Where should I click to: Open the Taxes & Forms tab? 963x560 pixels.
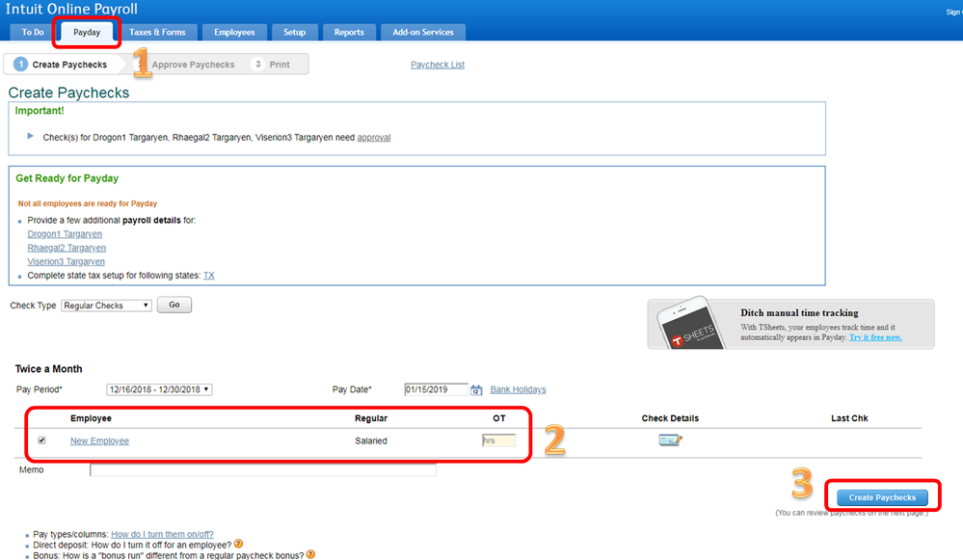157,32
